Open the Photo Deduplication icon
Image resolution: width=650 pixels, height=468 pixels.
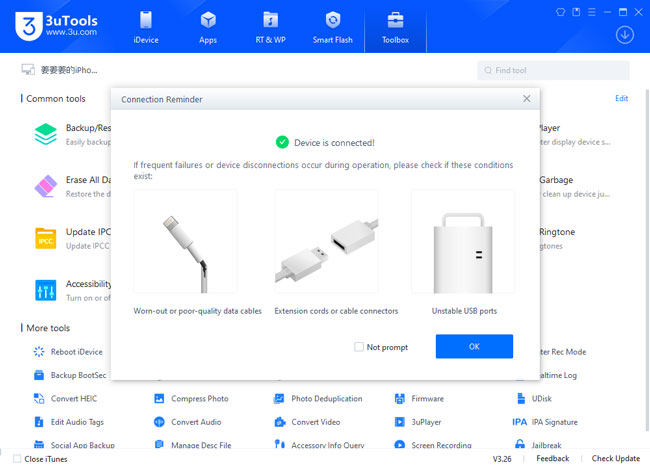[279, 398]
